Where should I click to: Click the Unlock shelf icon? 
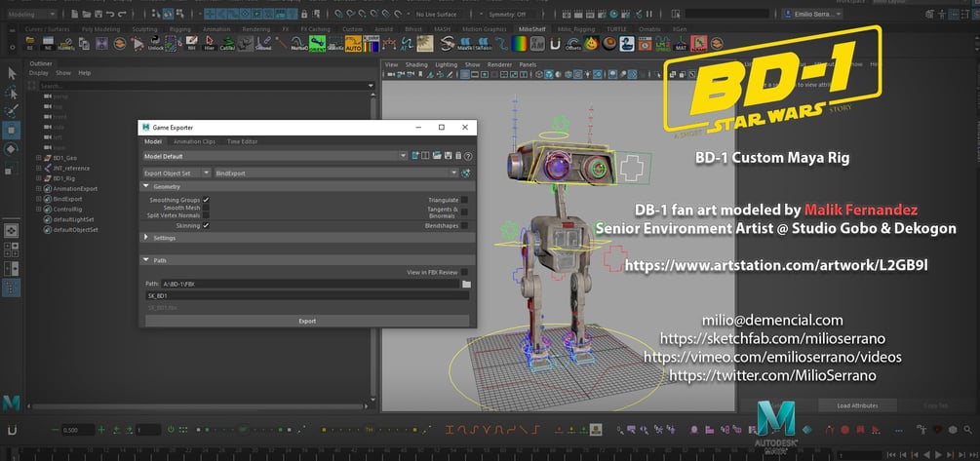click(156, 43)
